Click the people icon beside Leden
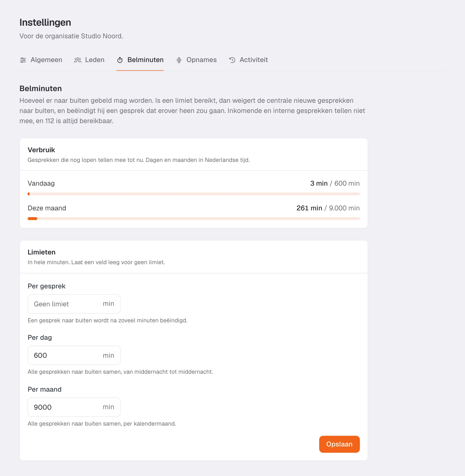 tap(78, 60)
